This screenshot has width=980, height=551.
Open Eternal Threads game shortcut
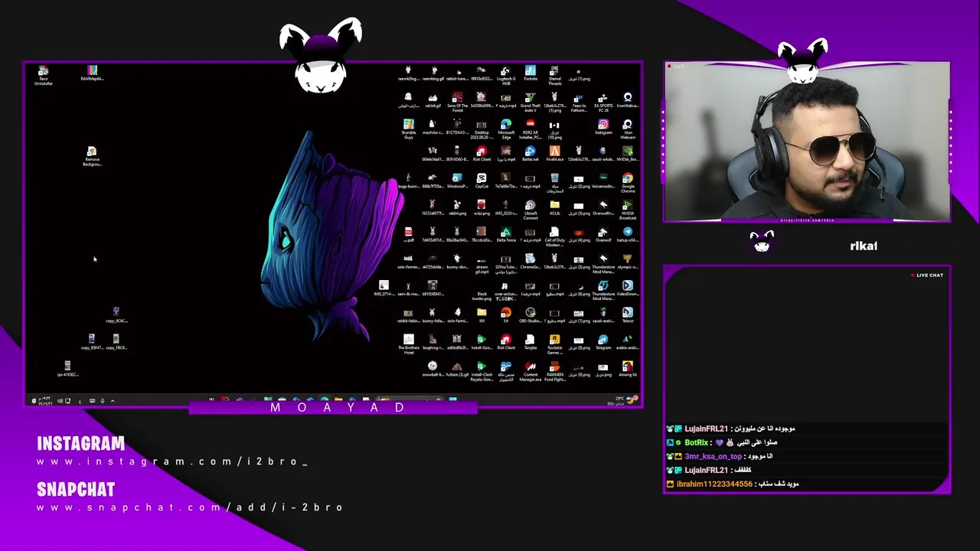click(x=554, y=75)
